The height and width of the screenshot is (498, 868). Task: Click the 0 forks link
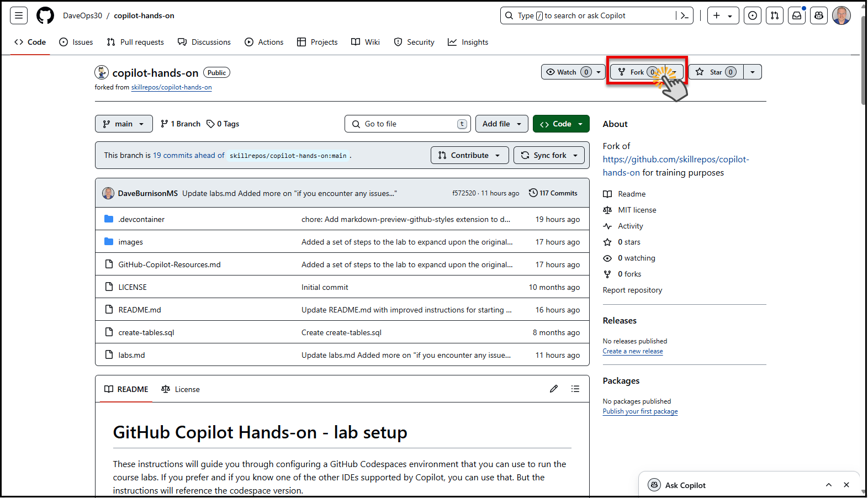pyautogui.click(x=629, y=274)
